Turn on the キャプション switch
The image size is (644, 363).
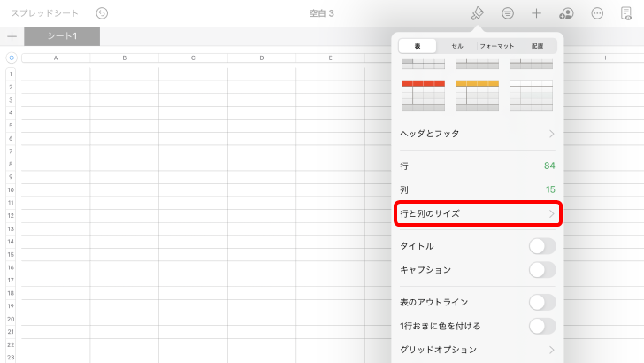pos(541,270)
